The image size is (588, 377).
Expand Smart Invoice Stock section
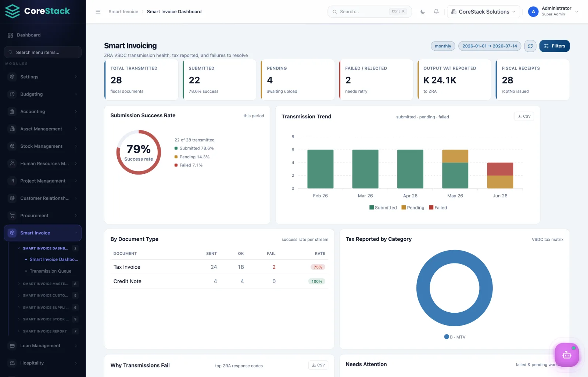click(x=47, y=319)
